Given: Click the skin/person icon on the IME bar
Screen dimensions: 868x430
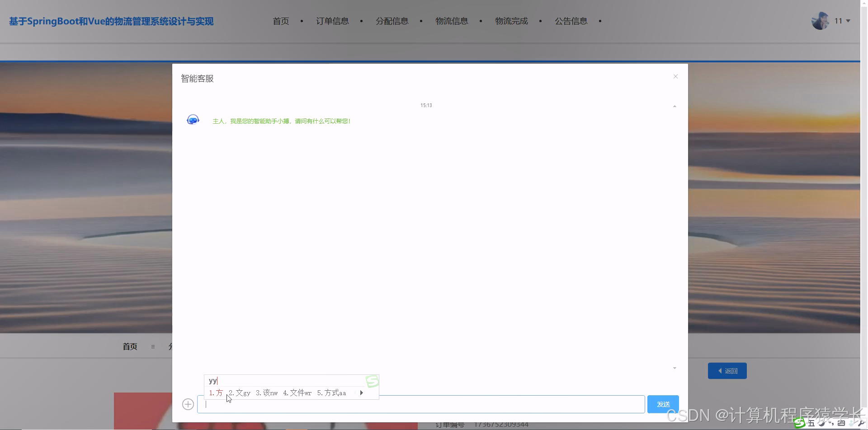Looking at the screenshot, I should pos(851,423).
